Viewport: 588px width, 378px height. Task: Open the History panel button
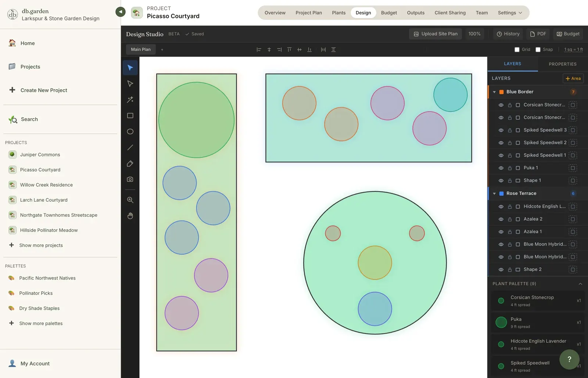point(508,34)
